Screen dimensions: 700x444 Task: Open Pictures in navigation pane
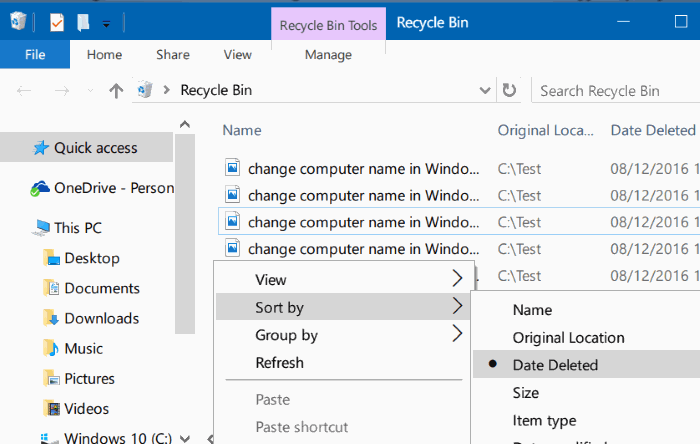pos(89,379)
